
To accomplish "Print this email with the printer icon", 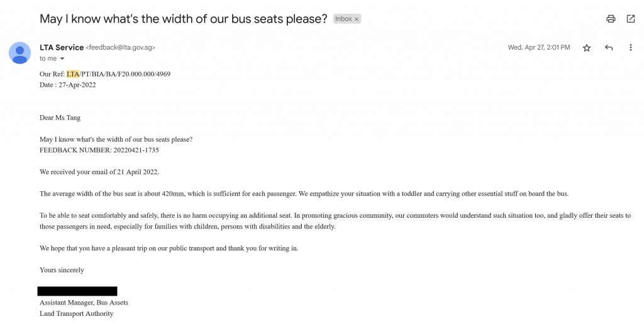I will (611, 19).
